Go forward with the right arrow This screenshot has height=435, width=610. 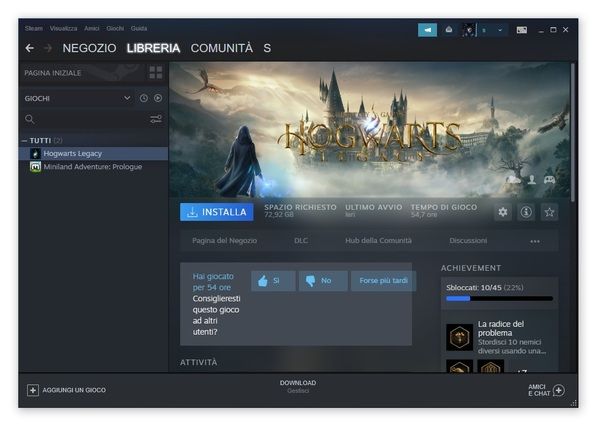[x=47, y=48]
